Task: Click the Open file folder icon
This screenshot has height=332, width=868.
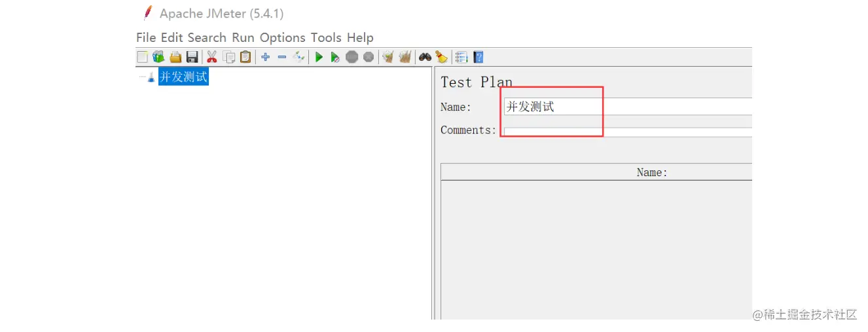Action: coord(175,57)
